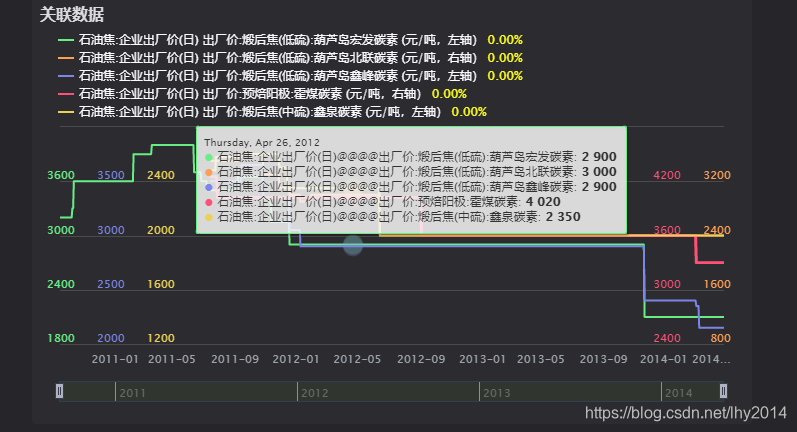797x432 pixels.
Task: Click the 2012-09 x-axis label
Action: point(421,359)
